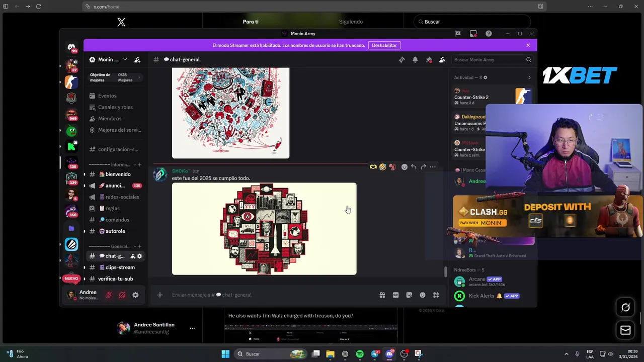This screenshot has height=362, width=644.
Task: Click plus attach button in message bar
Action: pos(160,295)
